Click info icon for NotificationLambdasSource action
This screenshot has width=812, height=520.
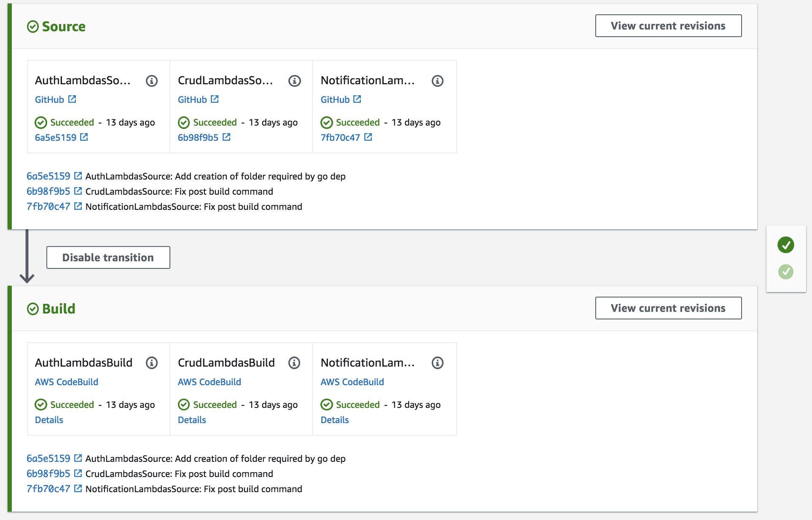[437, 81]
